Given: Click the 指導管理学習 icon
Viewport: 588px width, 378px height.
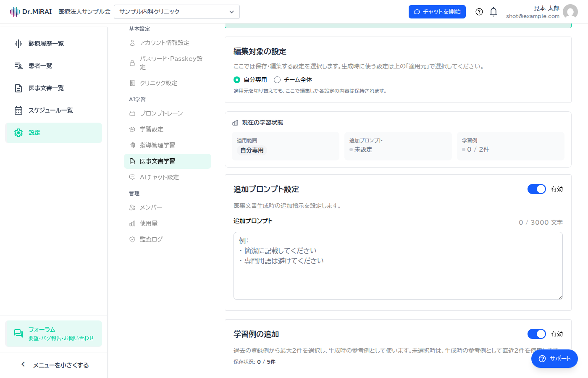Looking at the screenshot, I should [x=132, y=145].
